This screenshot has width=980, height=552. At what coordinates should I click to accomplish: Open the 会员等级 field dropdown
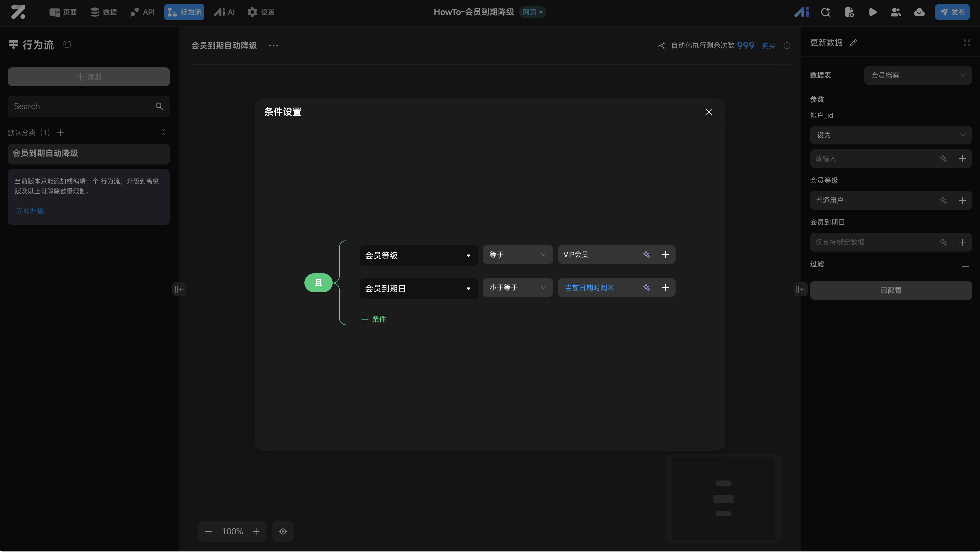click(419, 255)
